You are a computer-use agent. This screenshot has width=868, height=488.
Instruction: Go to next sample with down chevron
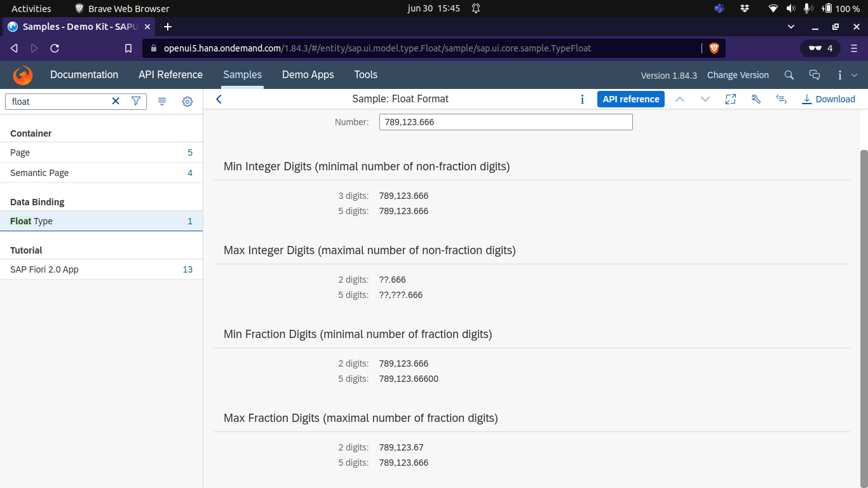(x=705, y=99)
